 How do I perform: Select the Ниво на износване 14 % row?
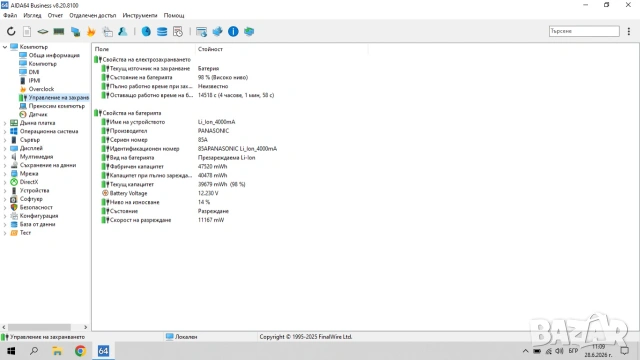(x=156, y=202)
